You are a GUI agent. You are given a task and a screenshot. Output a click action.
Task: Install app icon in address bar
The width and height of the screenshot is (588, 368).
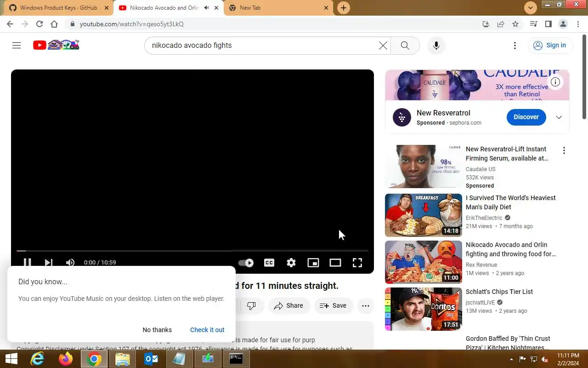[486, 24]
